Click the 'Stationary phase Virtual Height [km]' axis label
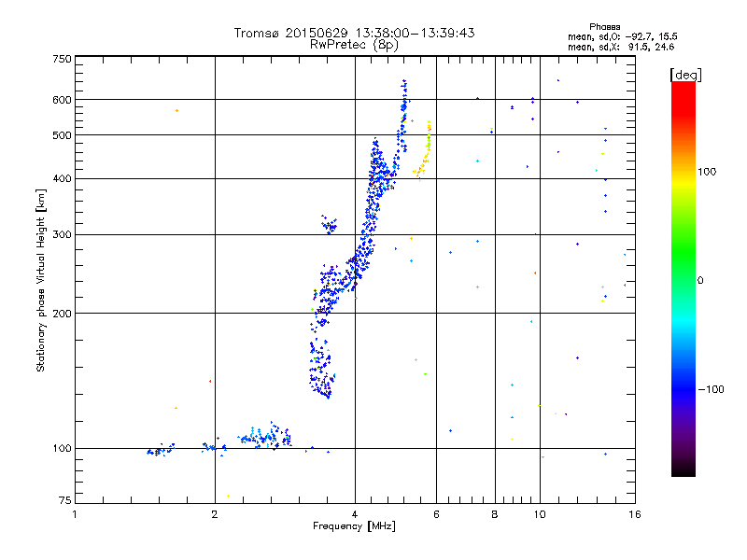 tap(41, 280)
